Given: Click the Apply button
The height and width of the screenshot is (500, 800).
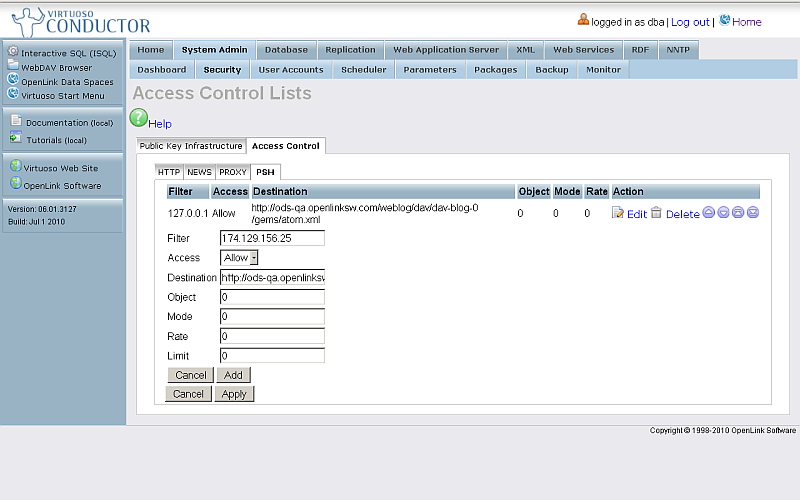Looking at the screenshot, I should point(234,394).
